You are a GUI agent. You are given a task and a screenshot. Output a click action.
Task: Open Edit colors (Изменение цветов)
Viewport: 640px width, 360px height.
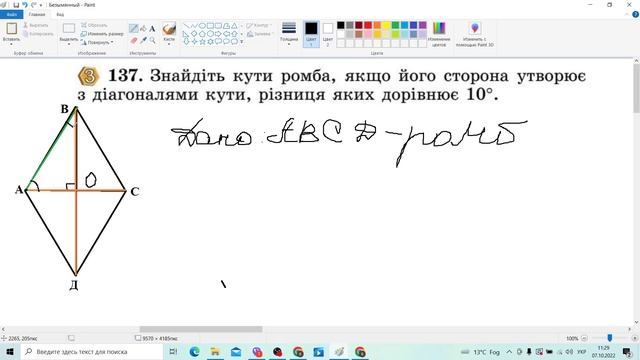(439, 34)
